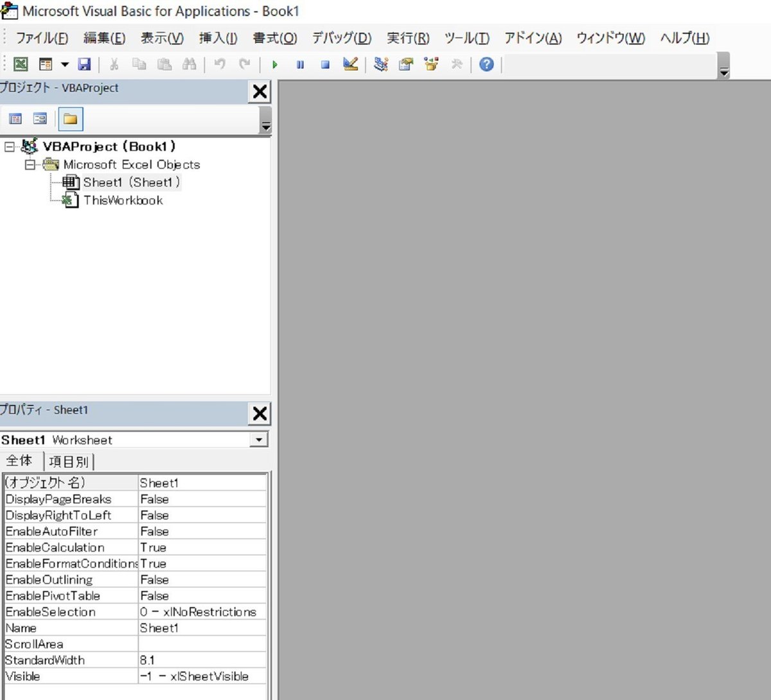Close the プロパティ - Sheet1 panel

(260, 413)
